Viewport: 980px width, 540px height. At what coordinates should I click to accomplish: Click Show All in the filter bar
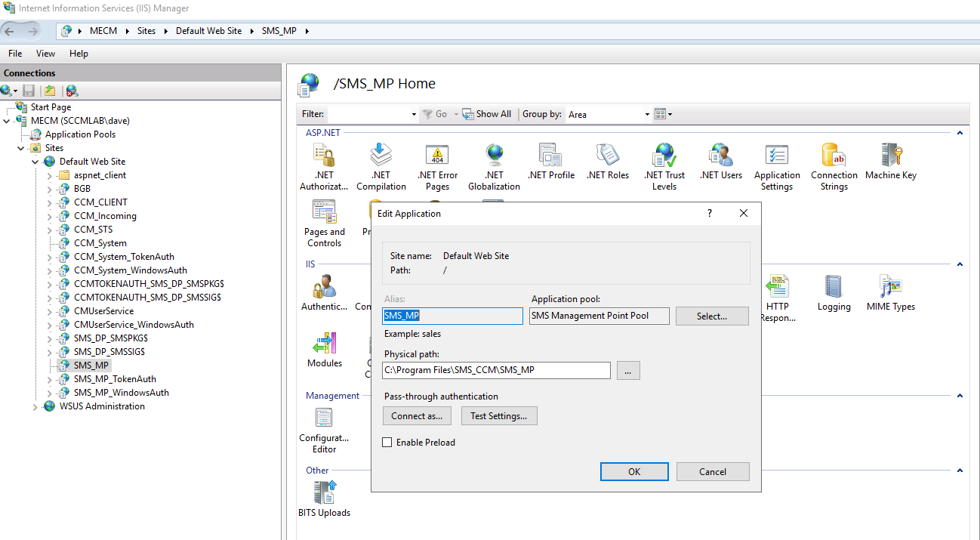tap(487, 114)
